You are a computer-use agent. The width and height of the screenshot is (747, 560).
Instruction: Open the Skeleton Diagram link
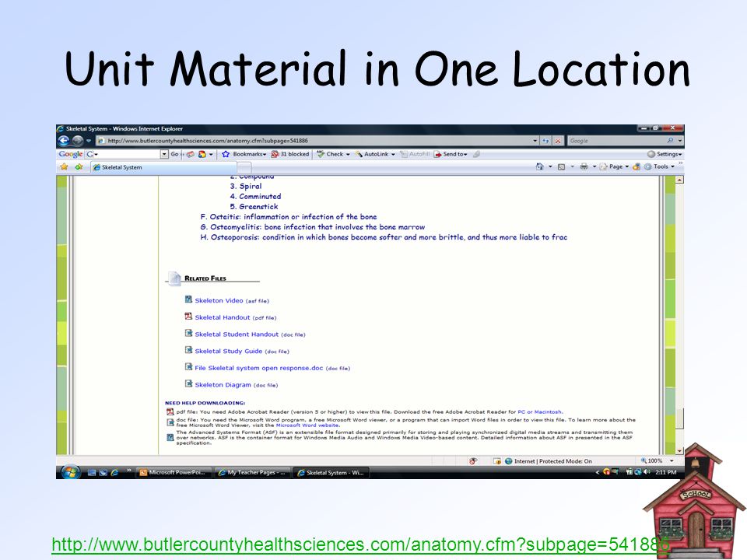tap(223, 385)
